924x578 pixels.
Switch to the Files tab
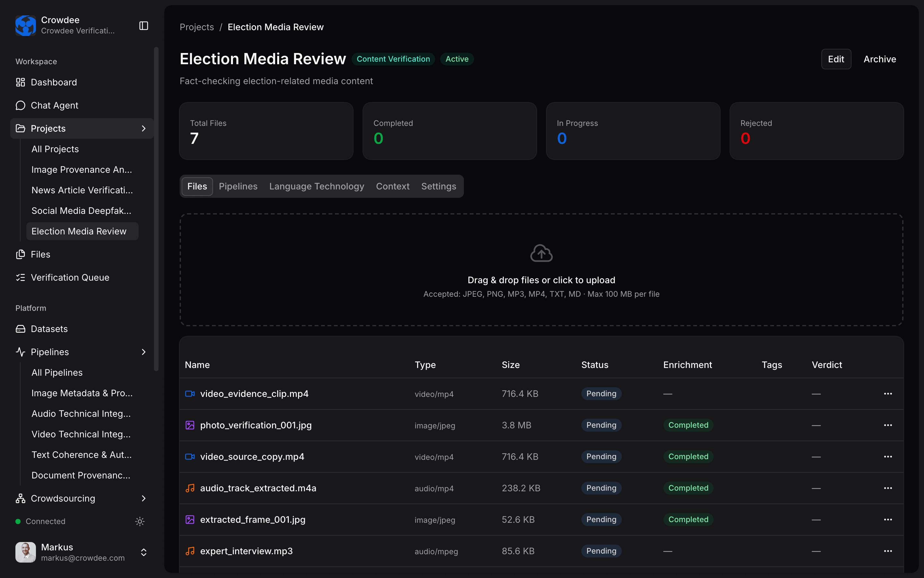coord(197,186)
